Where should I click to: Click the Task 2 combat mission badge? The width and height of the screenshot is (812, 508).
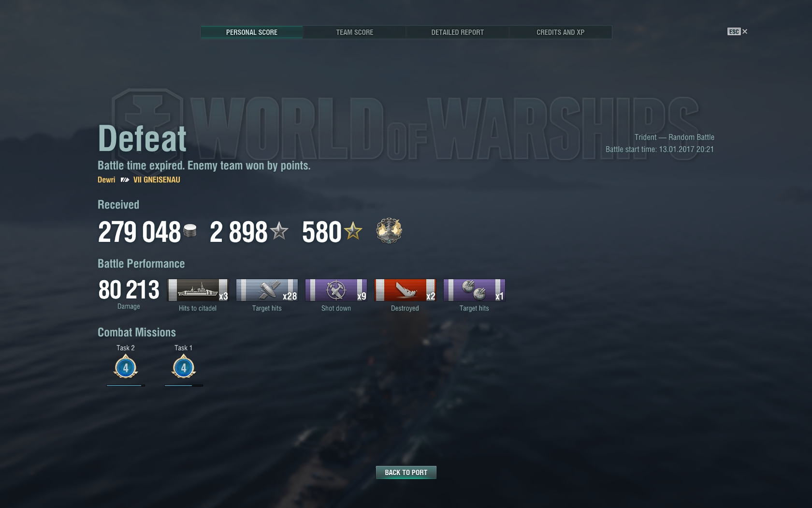[x=126, y=367]
